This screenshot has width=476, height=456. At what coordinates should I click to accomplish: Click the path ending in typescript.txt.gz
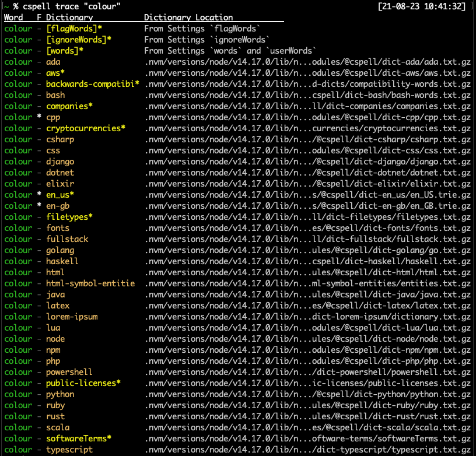pyautogui.click(x=307, y=450)
